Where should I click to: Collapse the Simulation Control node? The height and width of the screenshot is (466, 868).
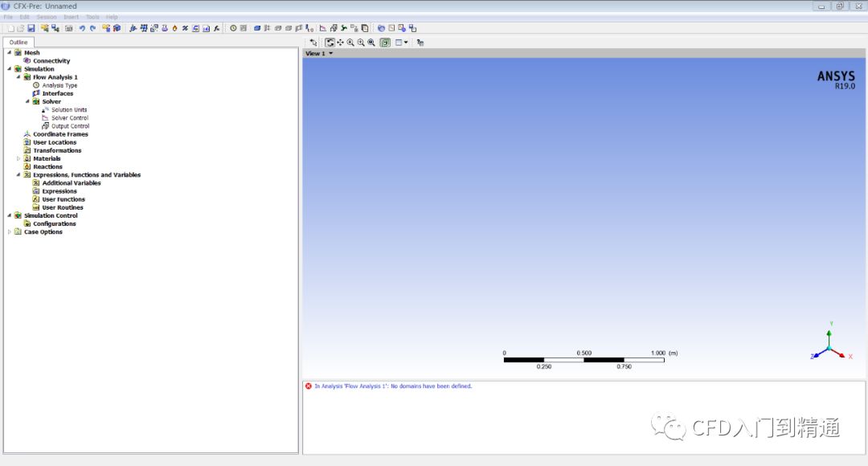point(10,215)
